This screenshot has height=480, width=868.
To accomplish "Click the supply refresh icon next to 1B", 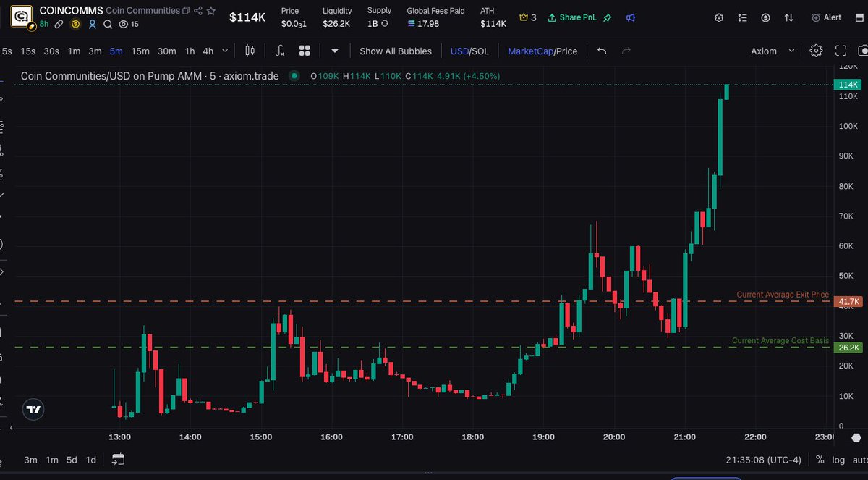I will 385,24.
